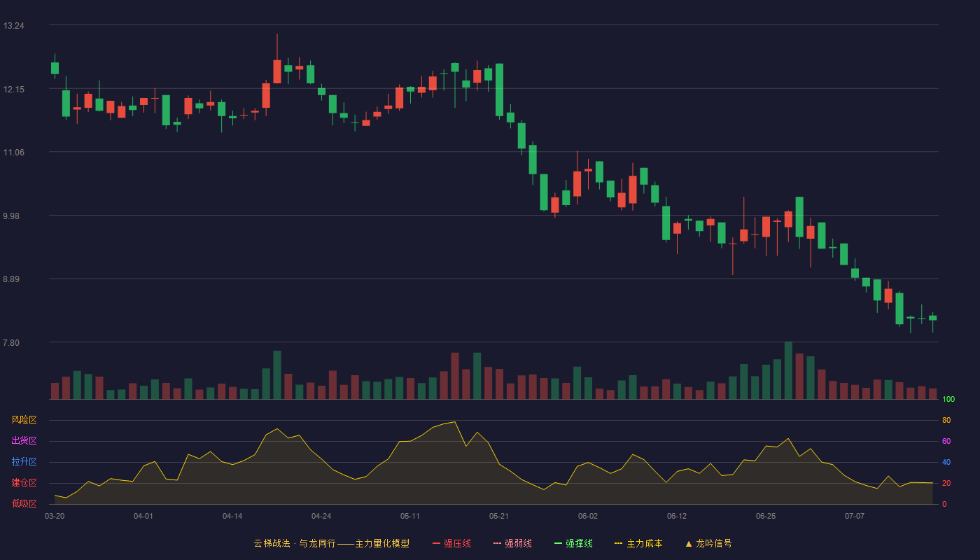Click the 04-01 date label
This screenshot has height=560, width=980.
coord(143,516)
